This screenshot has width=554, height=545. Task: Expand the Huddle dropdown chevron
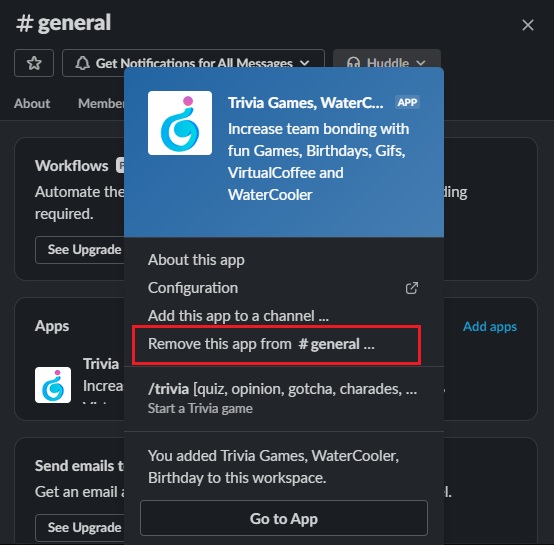pyautogui.click(x=421, y=63)
